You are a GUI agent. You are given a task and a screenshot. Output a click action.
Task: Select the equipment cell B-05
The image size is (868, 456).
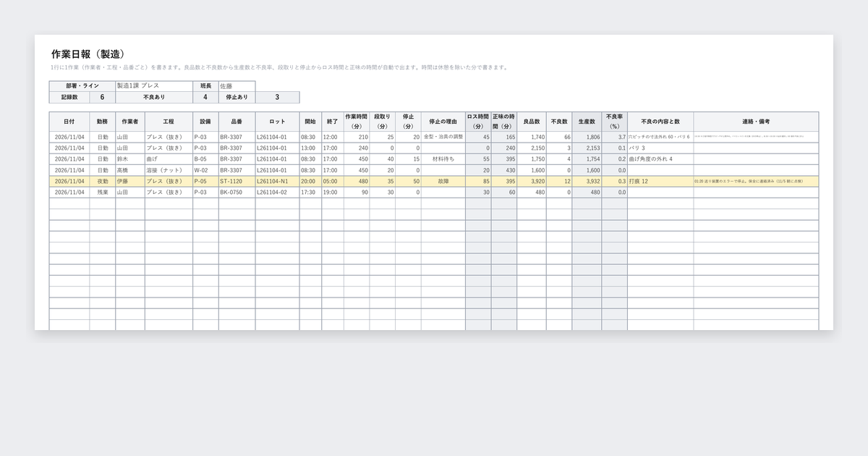tap(205, 159)
